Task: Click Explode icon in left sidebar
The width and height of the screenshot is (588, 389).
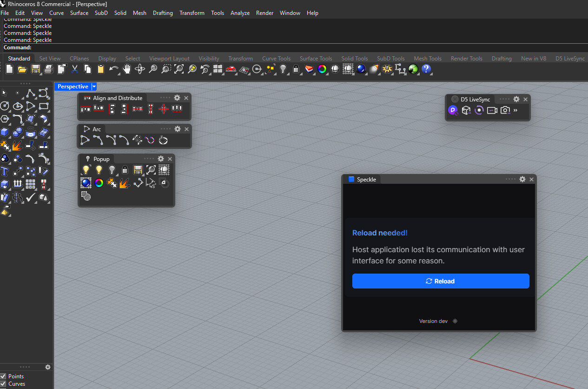Action: [x=18, y=145]
